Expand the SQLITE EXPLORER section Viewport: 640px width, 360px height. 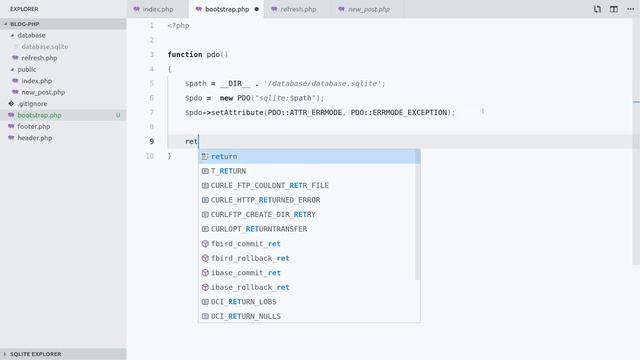[63, 354]
